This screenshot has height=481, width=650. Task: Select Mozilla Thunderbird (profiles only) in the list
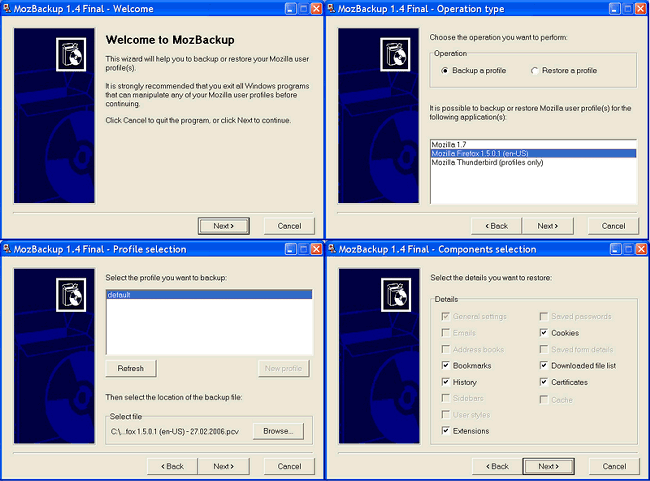pos(533,163)
